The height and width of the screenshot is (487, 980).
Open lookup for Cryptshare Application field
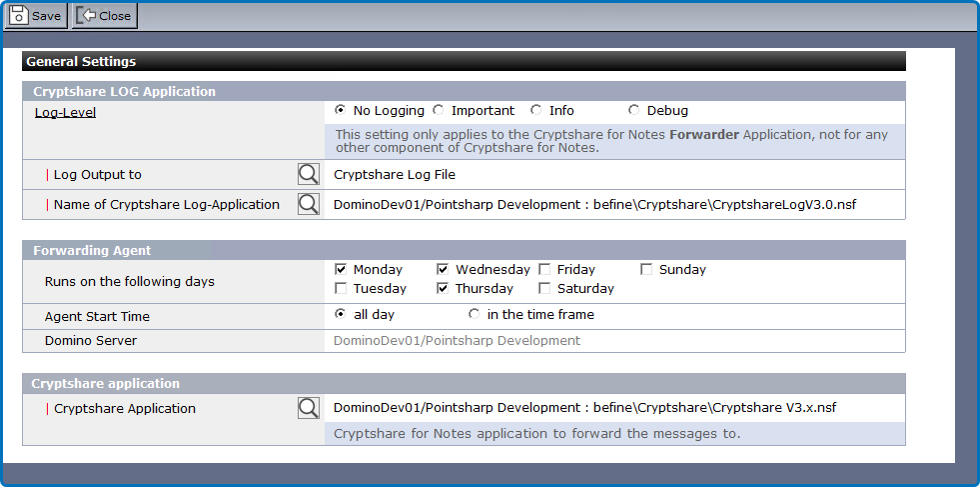[x=309, y=408]
